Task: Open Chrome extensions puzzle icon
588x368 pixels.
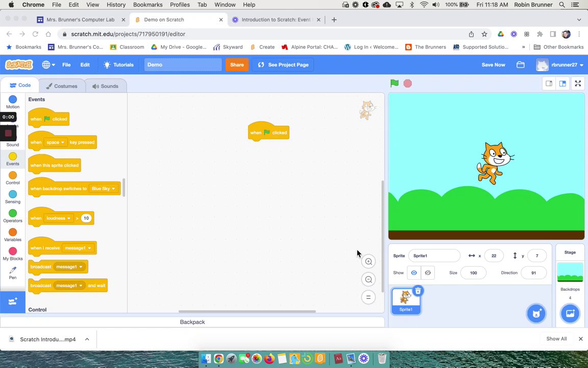Action: pyautogui.click(x=540, y=34)
